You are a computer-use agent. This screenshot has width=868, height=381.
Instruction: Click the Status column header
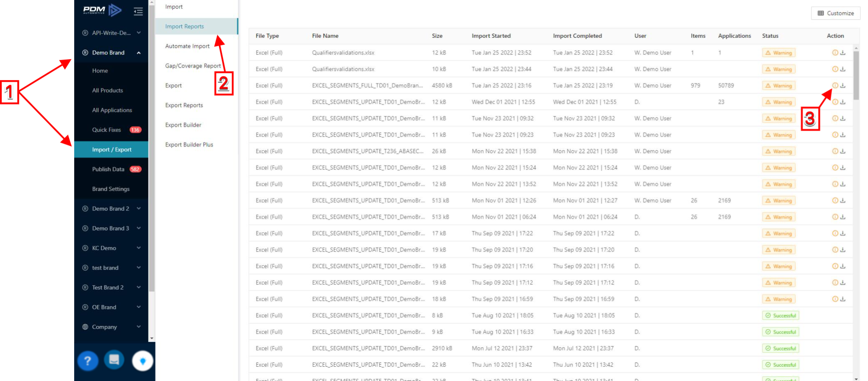[x=770, y=36]
